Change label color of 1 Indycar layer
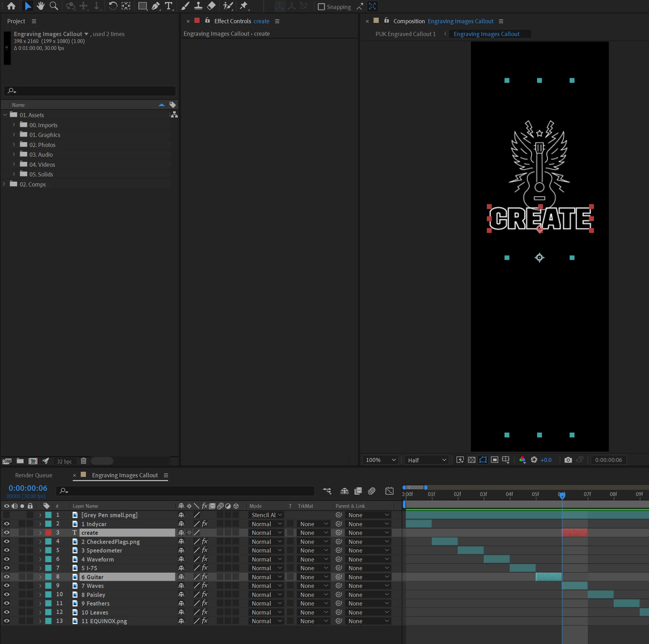This screenshot has width=649, height=644. (x=48, y=524)
